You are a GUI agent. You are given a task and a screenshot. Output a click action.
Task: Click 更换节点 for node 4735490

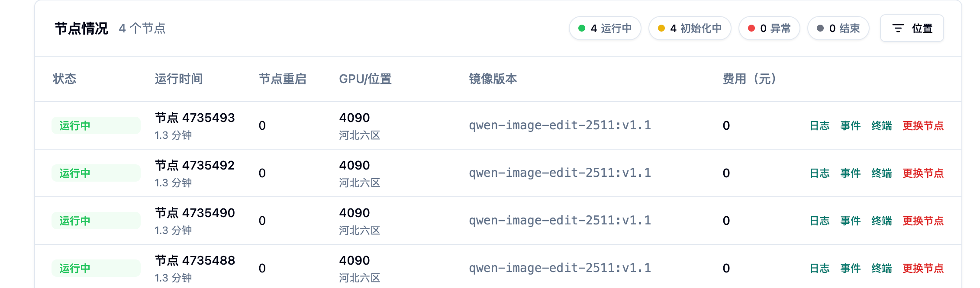(x=923, y=221)
